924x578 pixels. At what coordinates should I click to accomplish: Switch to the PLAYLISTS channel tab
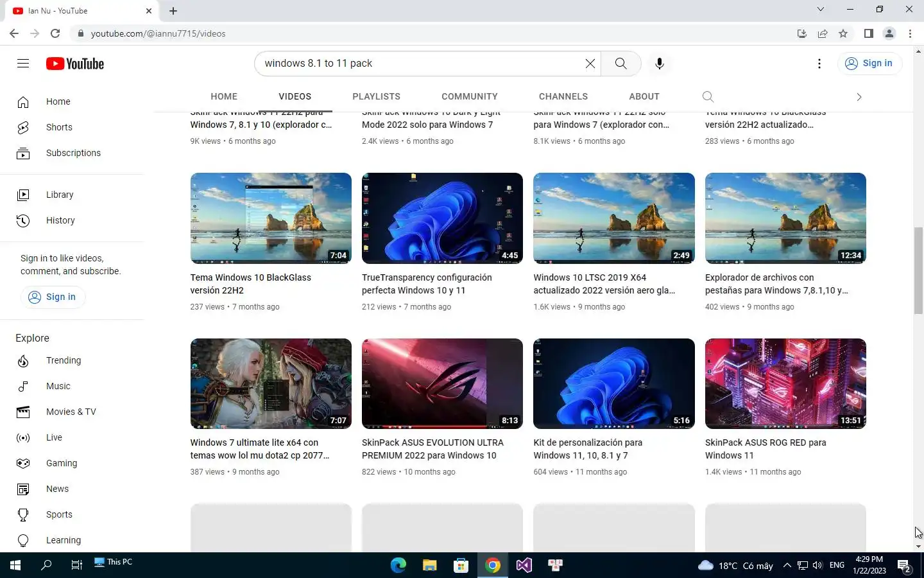376,96
